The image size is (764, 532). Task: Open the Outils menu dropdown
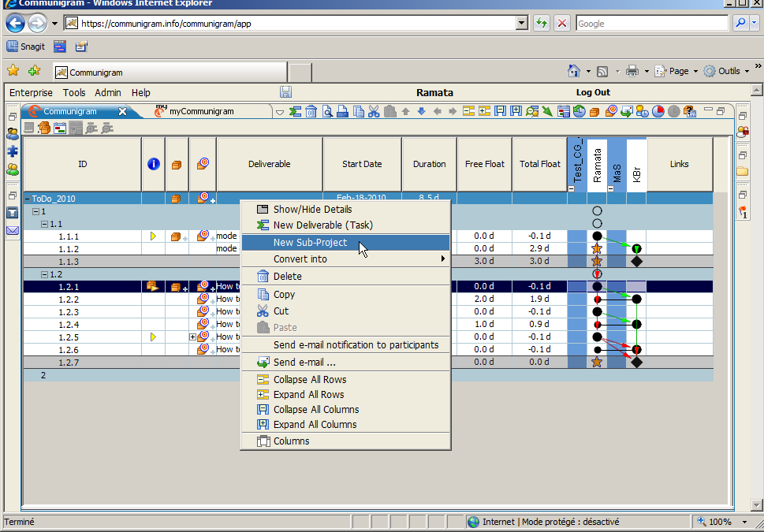click(x=747, y=71)
